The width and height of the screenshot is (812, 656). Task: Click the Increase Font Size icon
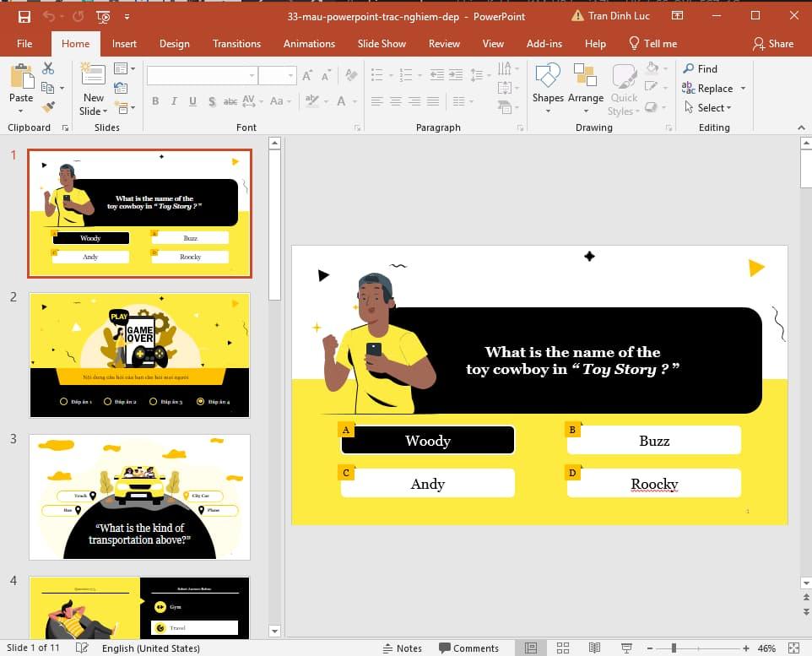click(x=306, y=76)
